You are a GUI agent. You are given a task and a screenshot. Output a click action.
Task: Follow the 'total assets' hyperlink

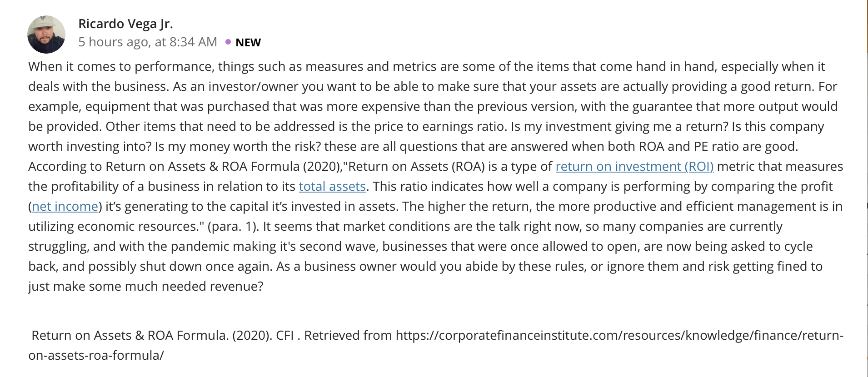click(x=332, y=187)
